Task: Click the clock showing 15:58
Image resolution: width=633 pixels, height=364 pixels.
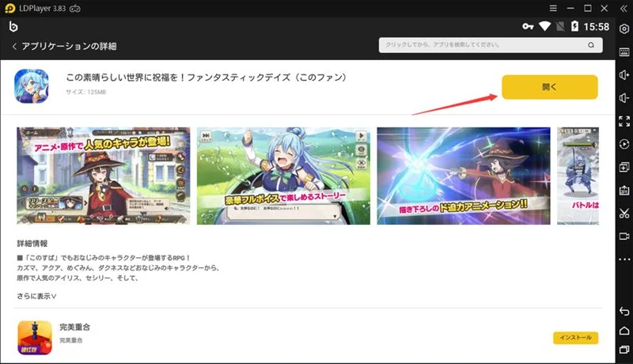Action: (x=597, y=27)
